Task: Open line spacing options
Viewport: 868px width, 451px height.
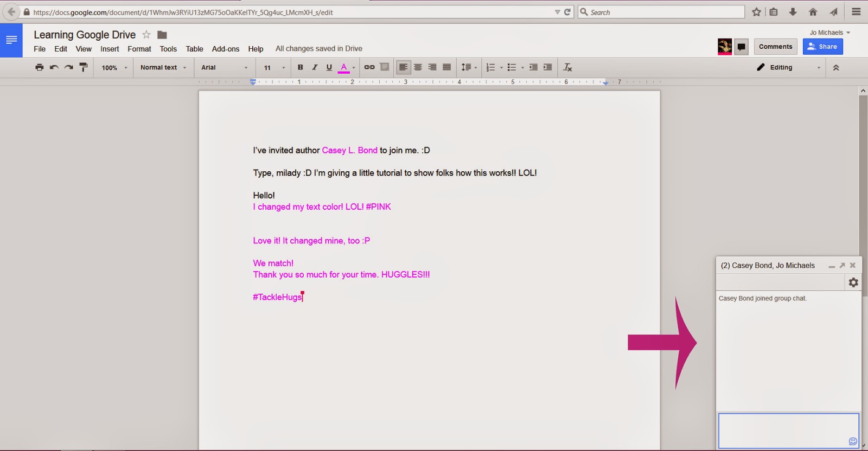Action: [x=469, y=67]
